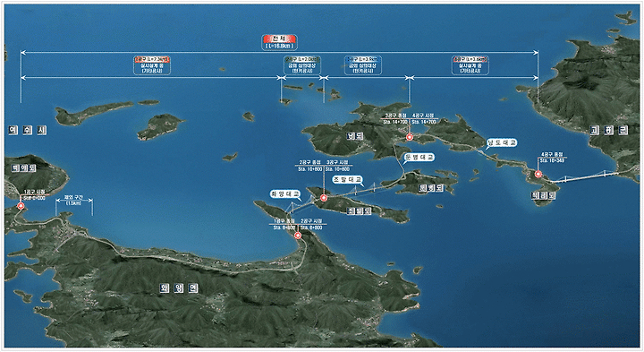Click the 1공구 L=7.3km section box
The height and width of the screenshot is (352, 644).
point(152,65)
